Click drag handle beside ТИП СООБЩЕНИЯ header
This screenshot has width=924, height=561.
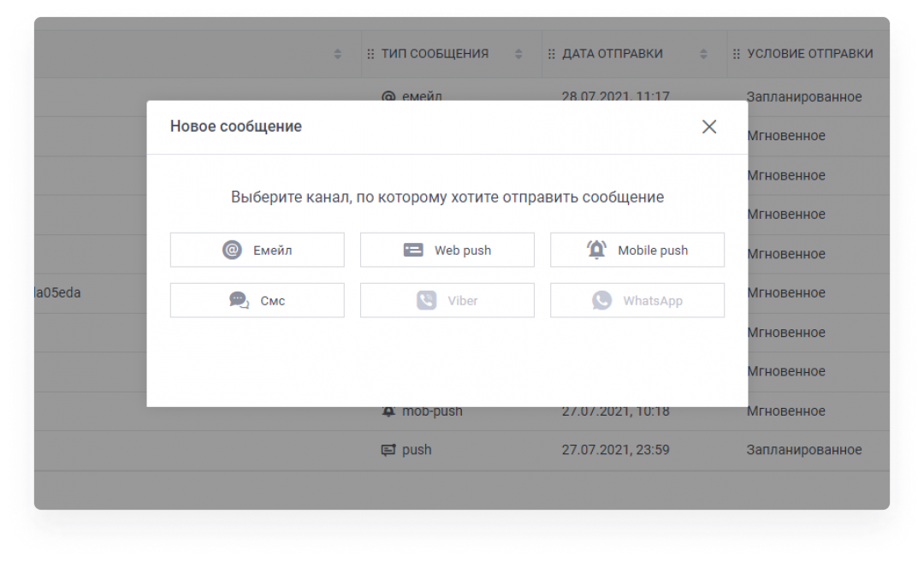click(x=370, y=54)
